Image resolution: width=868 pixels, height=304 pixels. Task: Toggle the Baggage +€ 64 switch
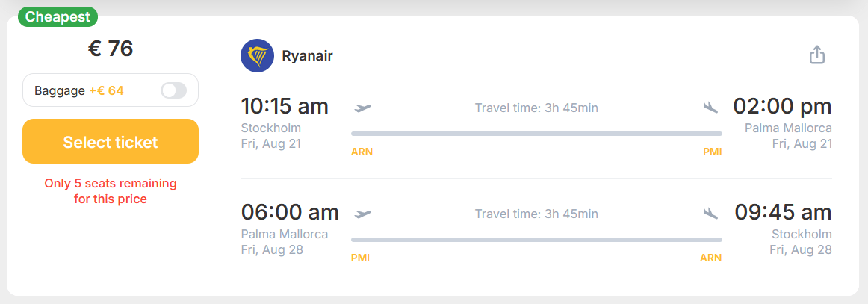[173, 90]
